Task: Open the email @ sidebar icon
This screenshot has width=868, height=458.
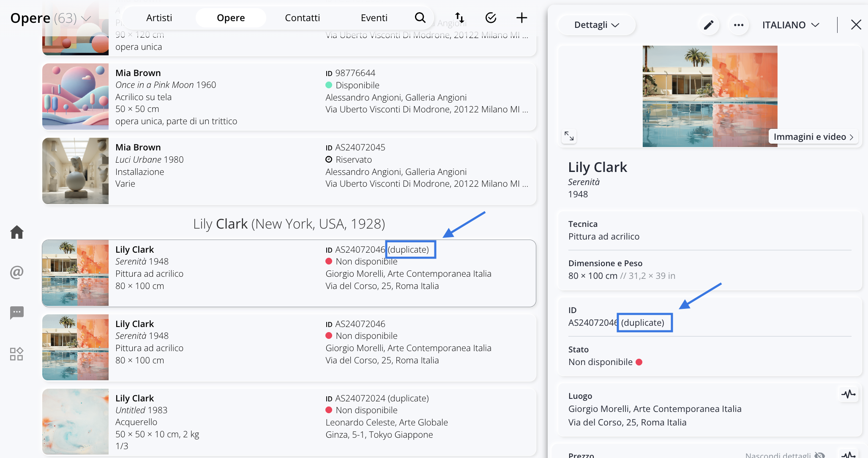Action: coord(17,272)
